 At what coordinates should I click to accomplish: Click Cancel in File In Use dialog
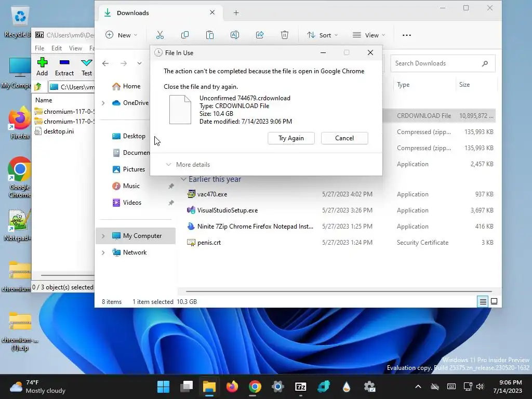click(344, 138)
